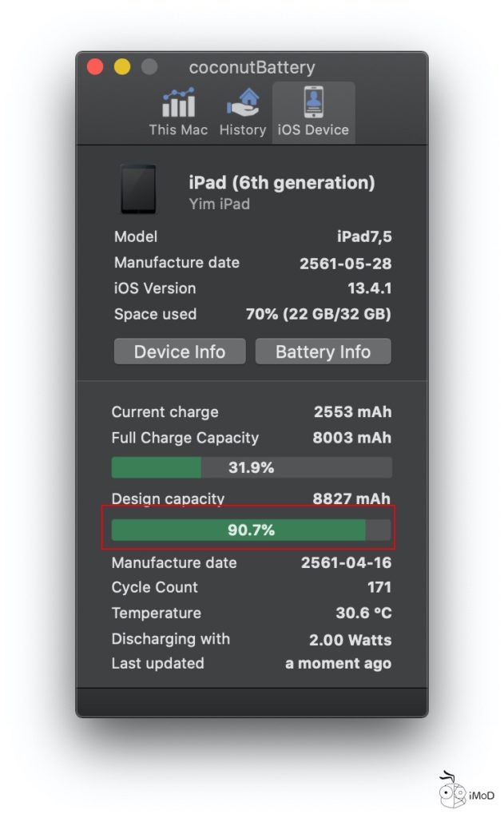Minimize the coconutBattery window
Viewport: 504px width, 818px height.
point(122,67)
